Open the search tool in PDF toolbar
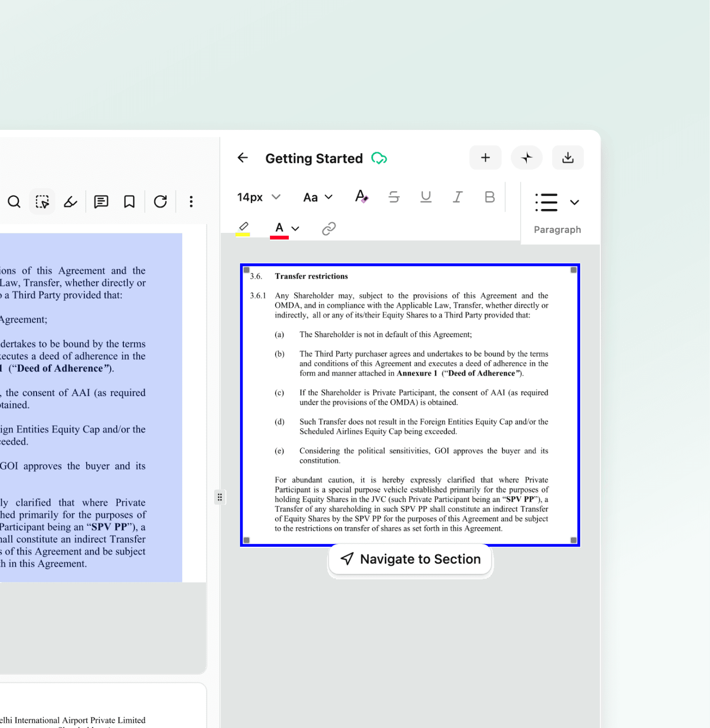710x728 pixels. point(14,202)
